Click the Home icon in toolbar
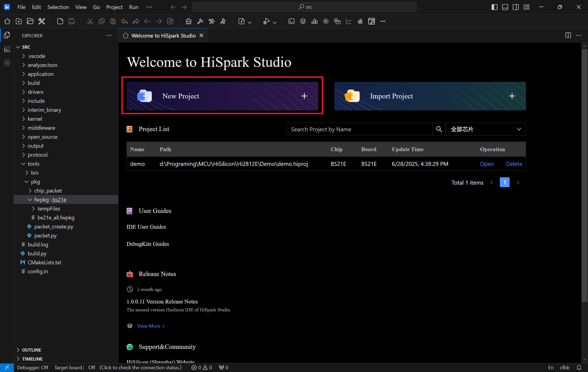This screenshot has width=588, height=372. coord(7,21)
